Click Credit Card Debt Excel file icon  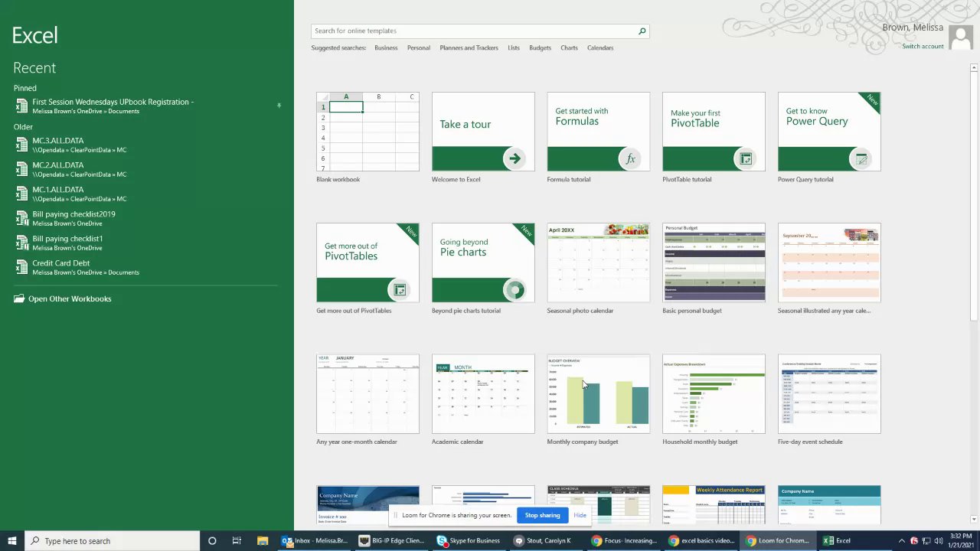pos(22,267)
